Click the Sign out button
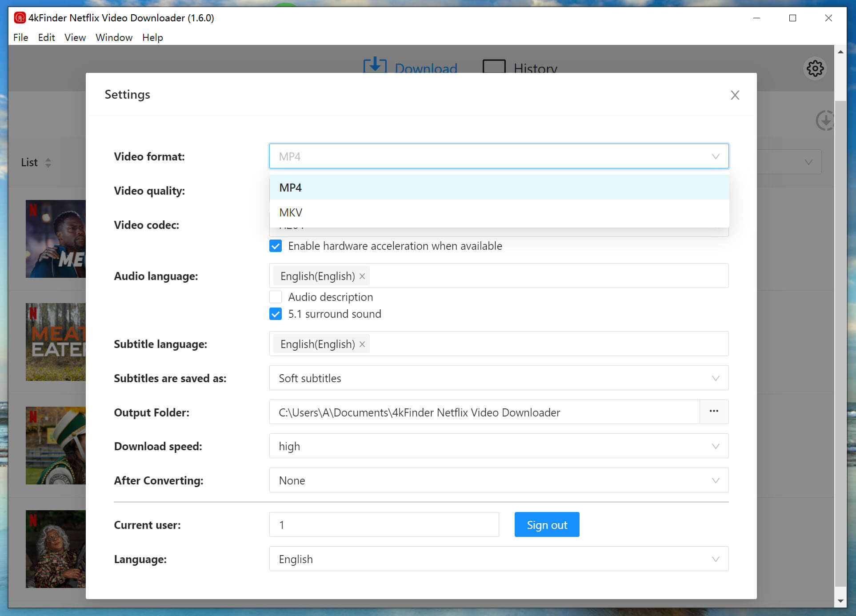 [x=546, y=524]
